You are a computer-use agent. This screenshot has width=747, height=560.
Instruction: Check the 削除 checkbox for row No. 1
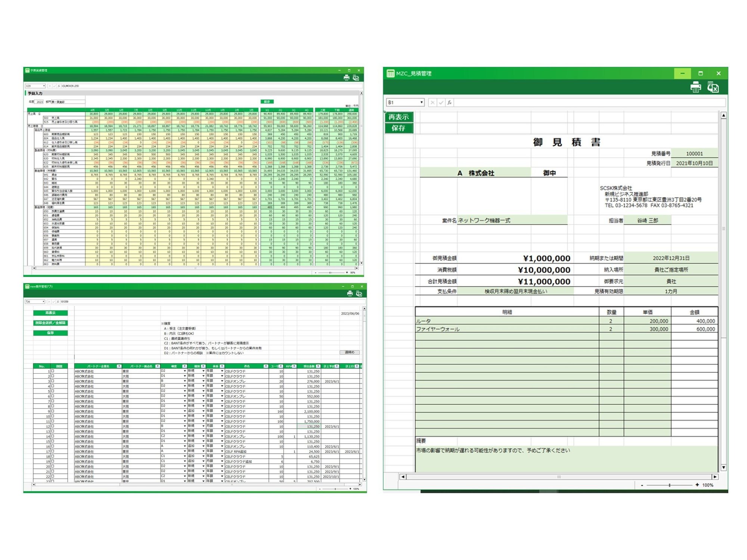pyautogui.click(x=53, y=371)
